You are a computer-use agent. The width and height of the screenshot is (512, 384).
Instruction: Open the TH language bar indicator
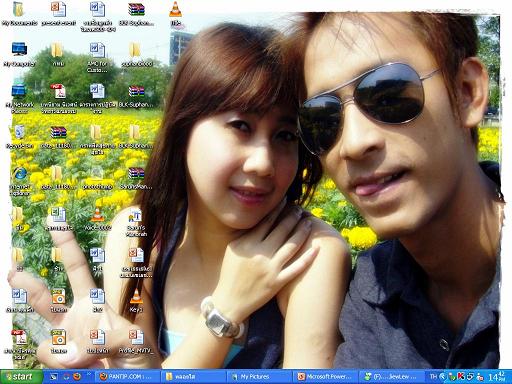(433, 377)
